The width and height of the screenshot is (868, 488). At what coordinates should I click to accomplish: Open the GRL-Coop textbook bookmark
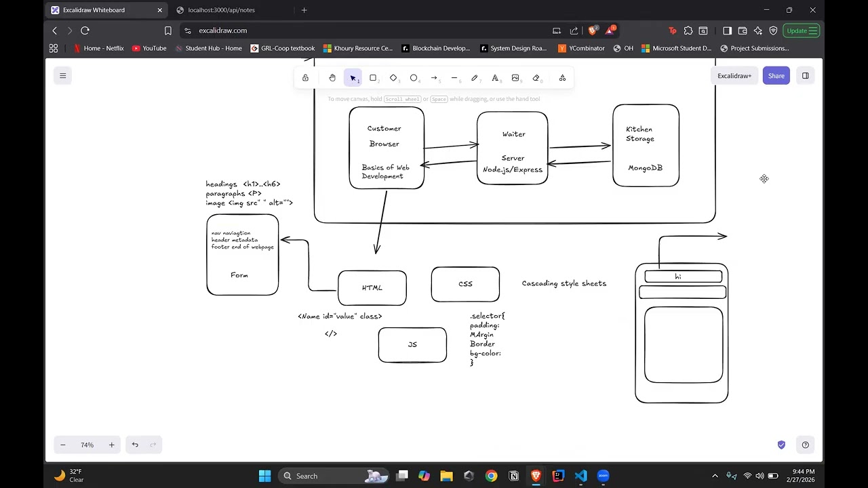click(283, 48)
